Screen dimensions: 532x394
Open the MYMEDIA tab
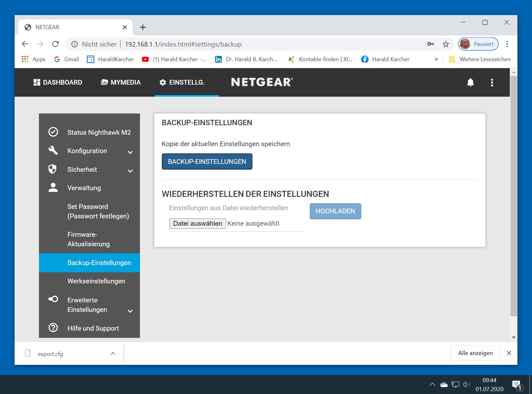121,82
